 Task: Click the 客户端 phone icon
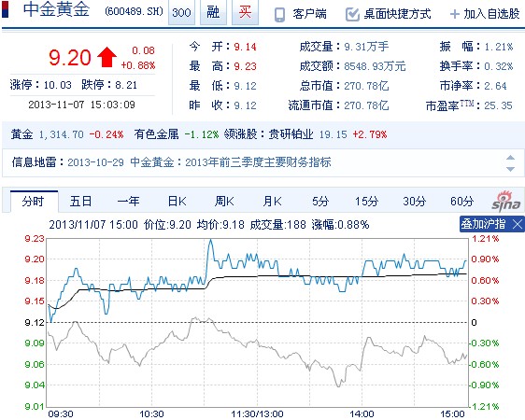pos(279,15)
